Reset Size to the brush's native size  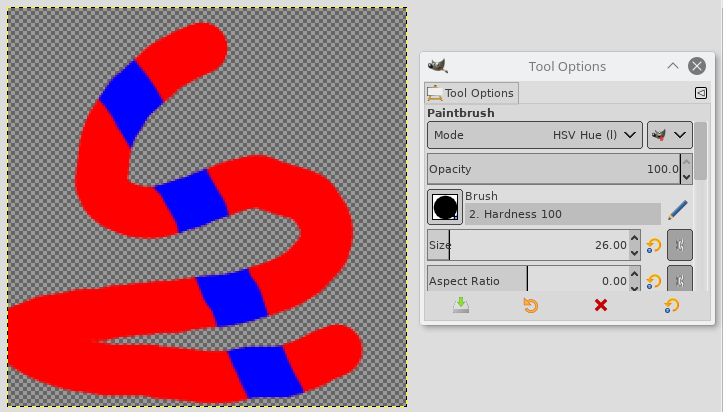[654, 245]
